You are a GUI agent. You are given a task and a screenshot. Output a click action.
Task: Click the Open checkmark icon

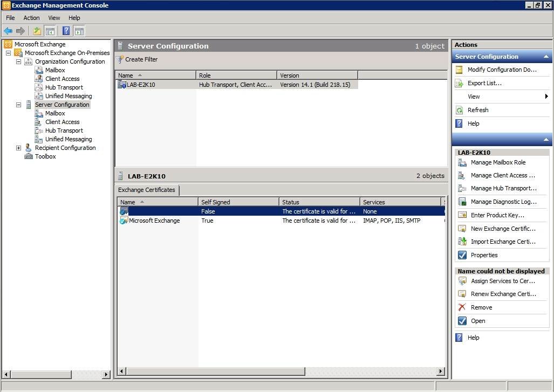[462, 321]
